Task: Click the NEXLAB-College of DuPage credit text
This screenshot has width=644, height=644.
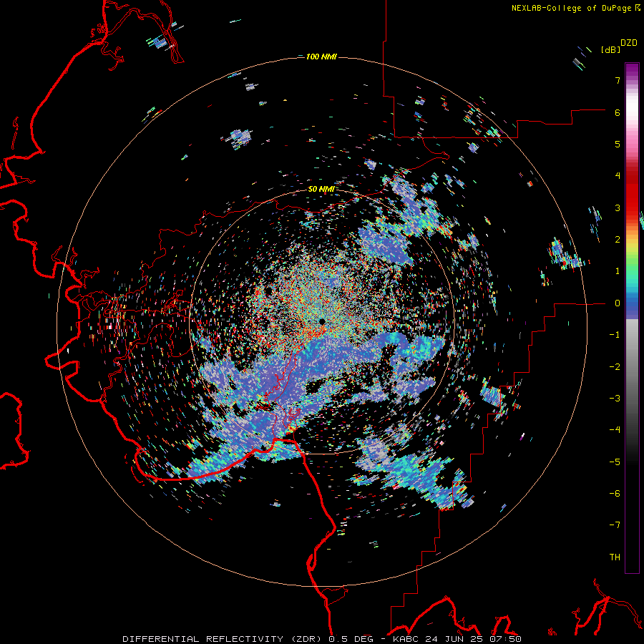Action: [571, 8]
